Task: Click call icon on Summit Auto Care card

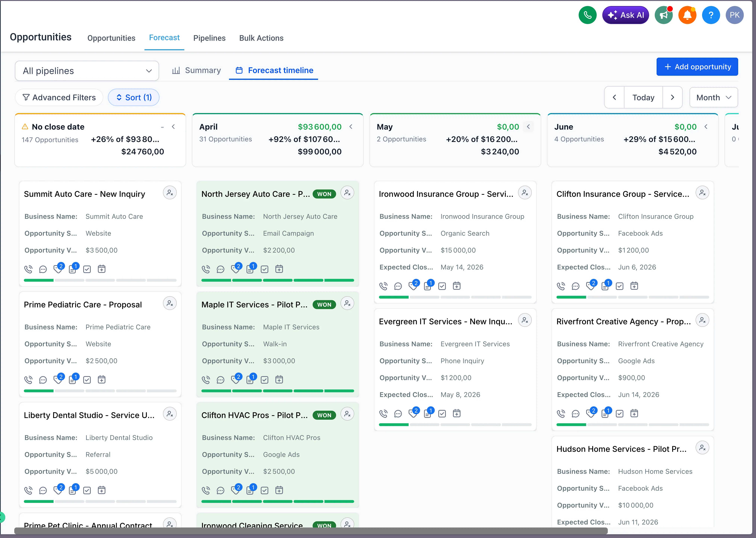Action: coord(29,269)
